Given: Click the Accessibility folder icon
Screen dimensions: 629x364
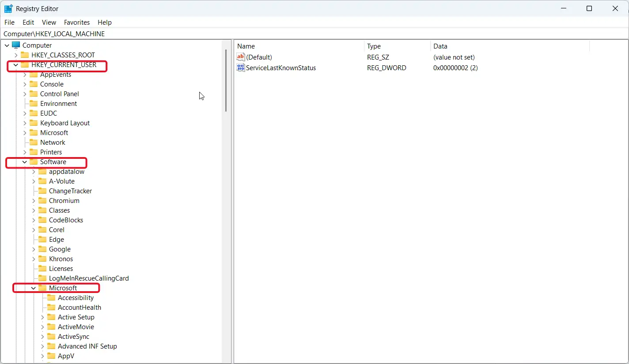Looking at the screenshot, I should pyautogui.click(x=51, y=297).
